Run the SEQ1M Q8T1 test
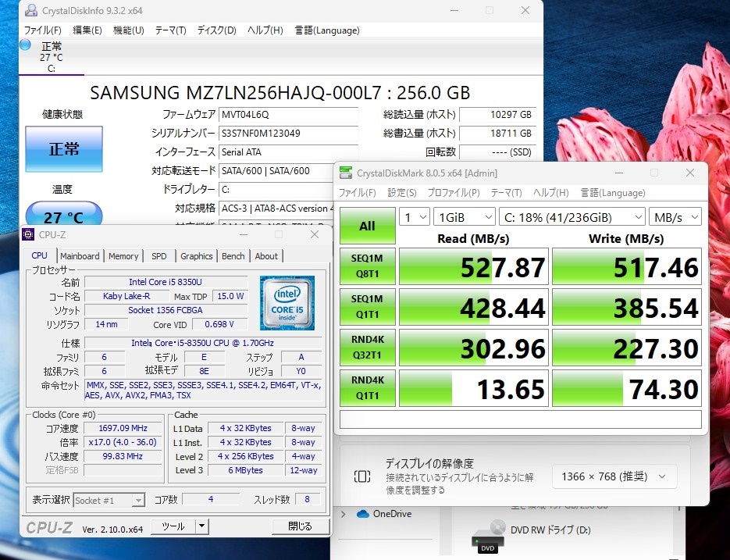The width and height of the screenshot is (730, 560). point(367,266)
